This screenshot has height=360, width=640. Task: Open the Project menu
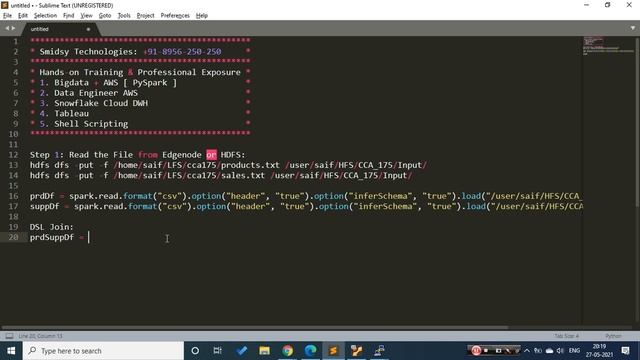(x=145, y=16)
